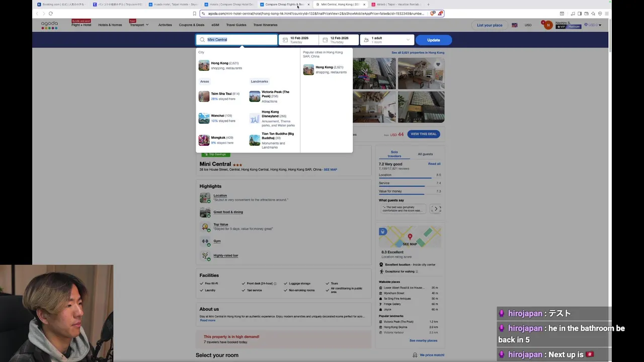
Task: Click the Great food & dining icon
Action: [x=205, y=212]
